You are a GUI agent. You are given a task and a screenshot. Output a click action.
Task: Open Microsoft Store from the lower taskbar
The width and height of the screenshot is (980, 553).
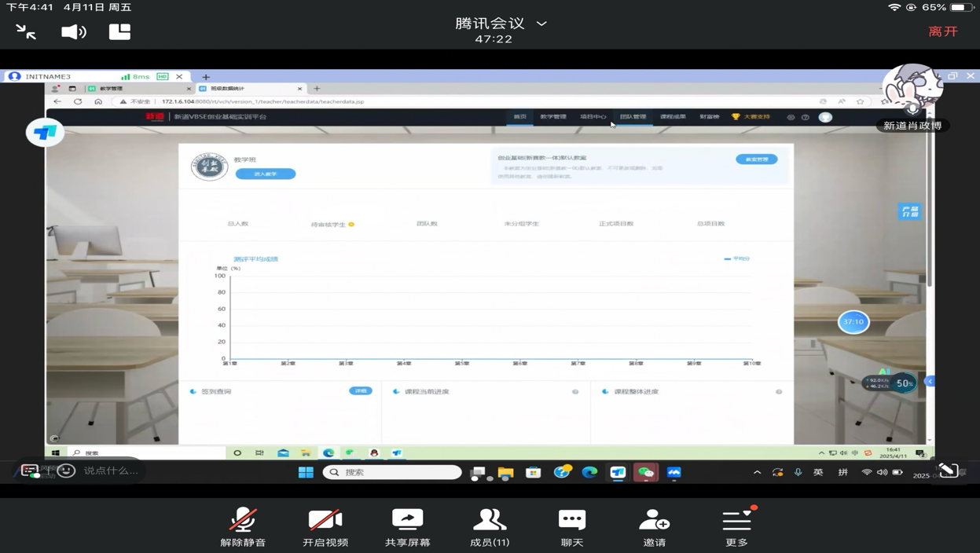click(x=533, y=472)
